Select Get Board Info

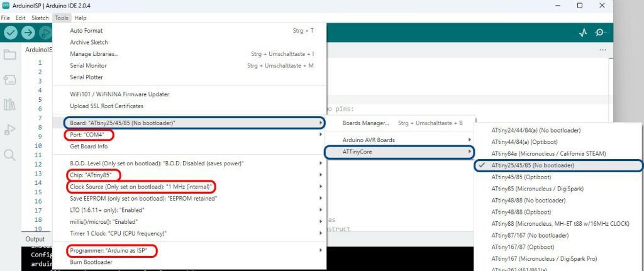[189, 146]
